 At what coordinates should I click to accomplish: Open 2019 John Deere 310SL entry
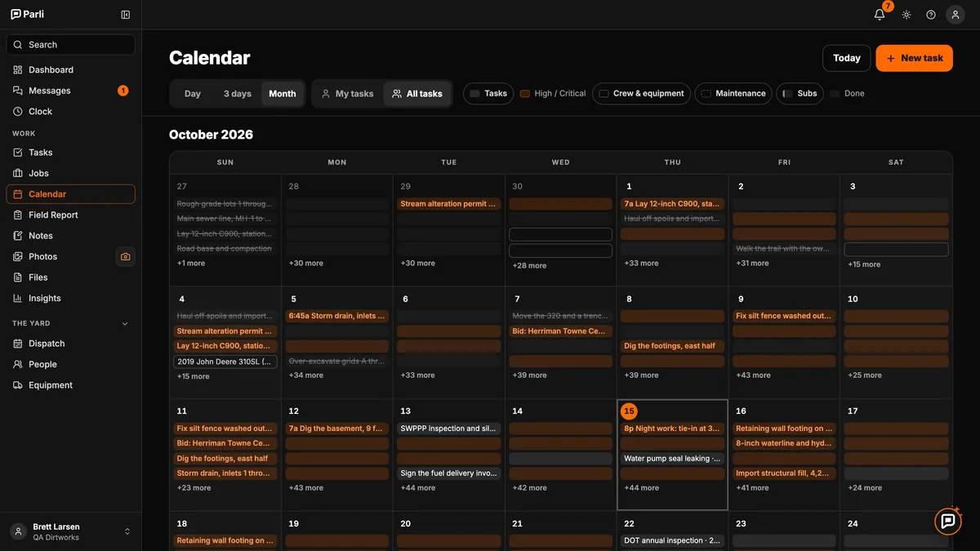tap(225, 362)
